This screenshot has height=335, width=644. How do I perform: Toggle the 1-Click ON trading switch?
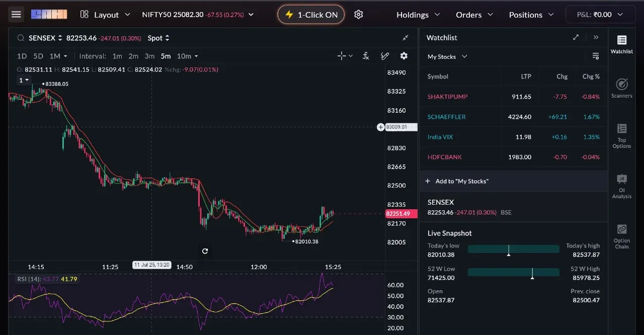(x=311, y=15)
